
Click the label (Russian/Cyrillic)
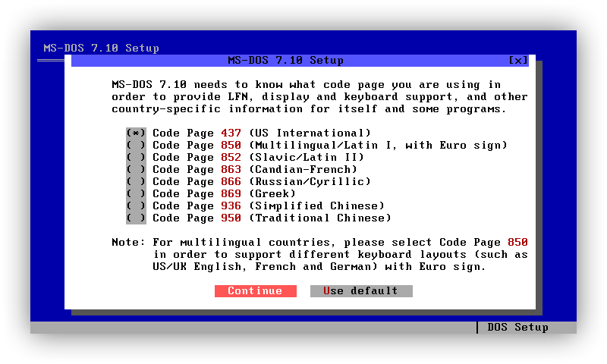pyautogui.click(x=310, y=182)
